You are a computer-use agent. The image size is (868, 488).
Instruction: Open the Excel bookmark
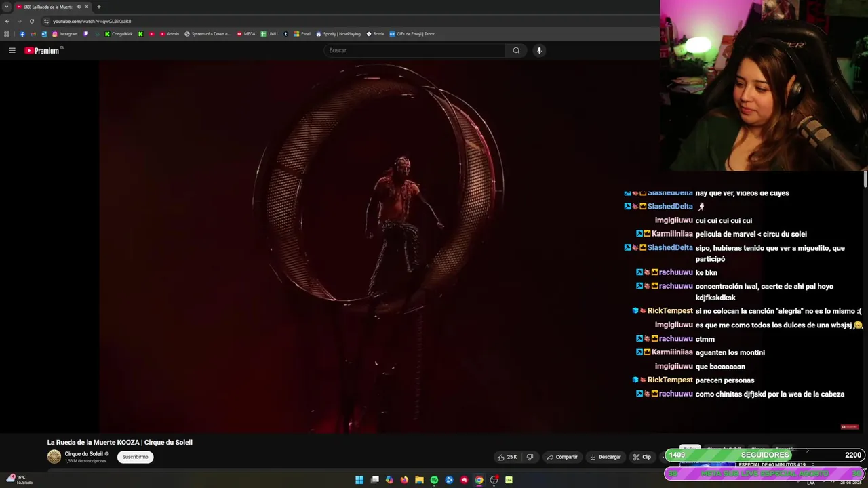(302, 34)
